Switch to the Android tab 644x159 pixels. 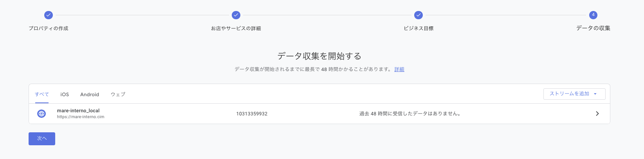point(90,95)
